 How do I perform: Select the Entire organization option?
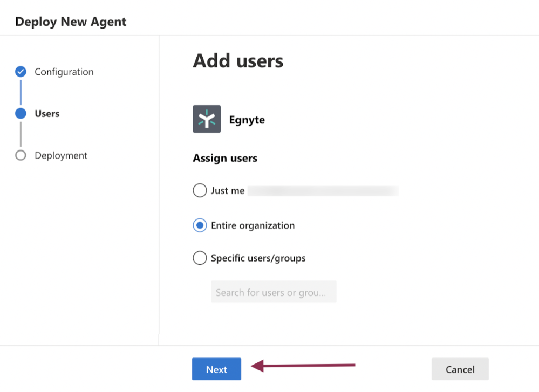200,225
